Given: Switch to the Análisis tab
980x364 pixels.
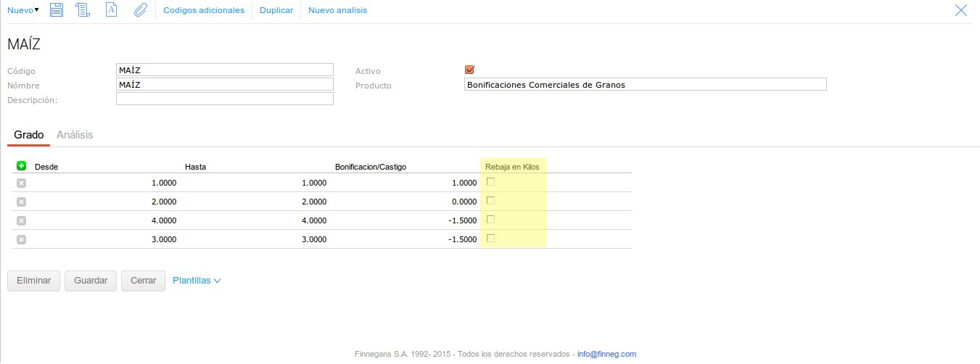Looking at the screenshot, I should [75, 135].
